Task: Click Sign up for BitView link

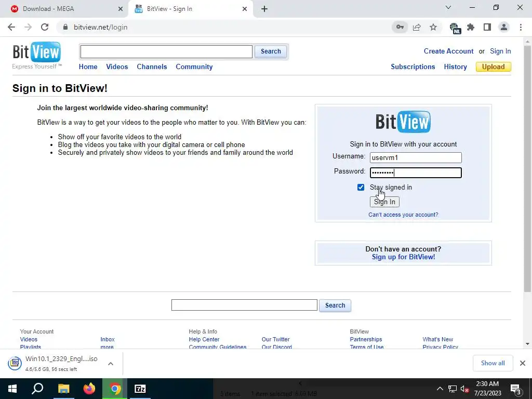Action: [x=403, y=257]
